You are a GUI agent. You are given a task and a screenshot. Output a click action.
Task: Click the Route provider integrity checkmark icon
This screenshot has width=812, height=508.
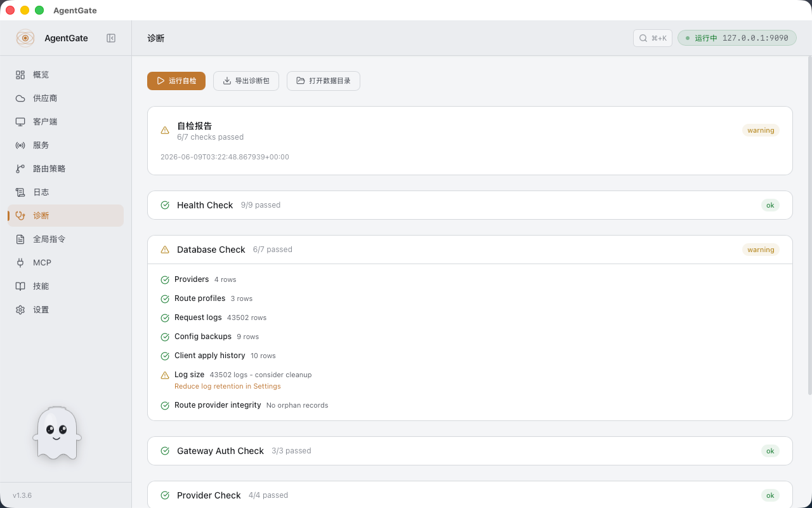click(165, 406)
